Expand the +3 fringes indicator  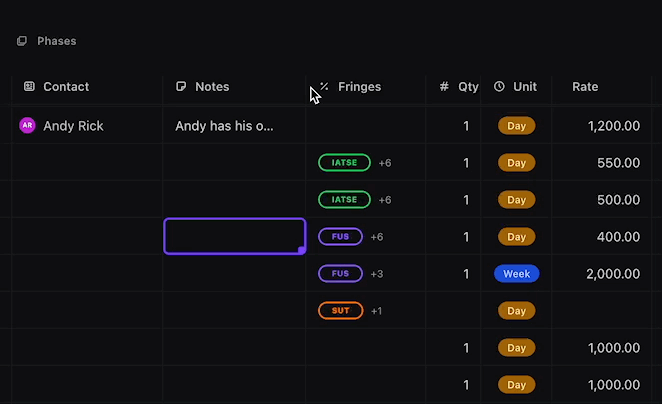377,274
